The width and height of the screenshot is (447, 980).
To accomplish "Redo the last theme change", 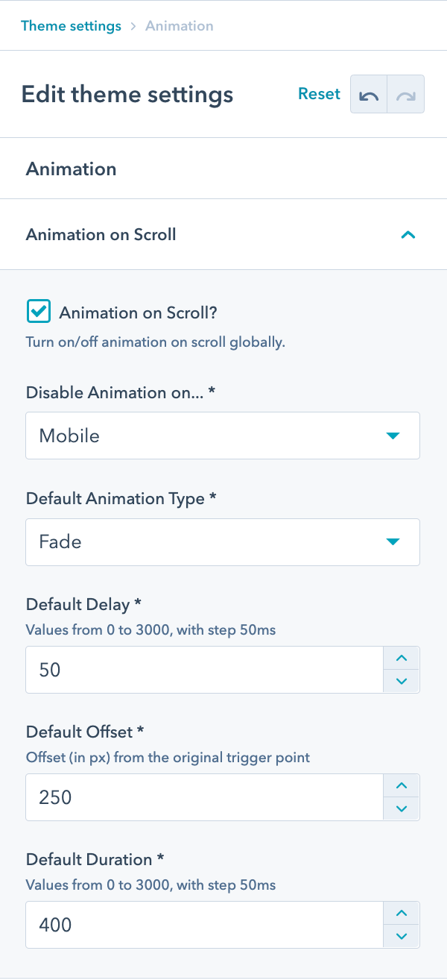I will click(405, 94).
